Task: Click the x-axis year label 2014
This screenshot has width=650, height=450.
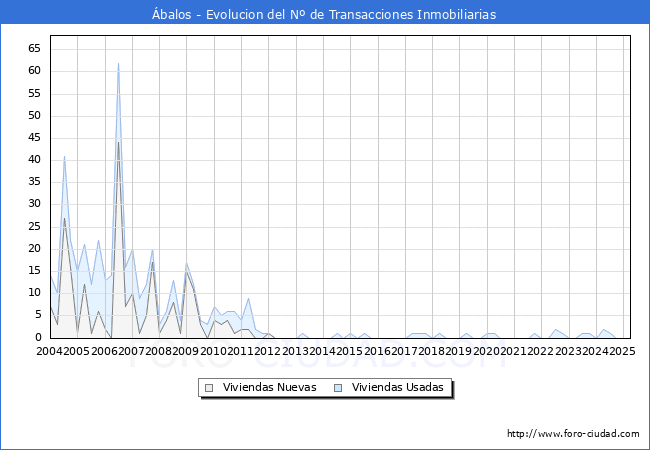Action: point(323,351)
